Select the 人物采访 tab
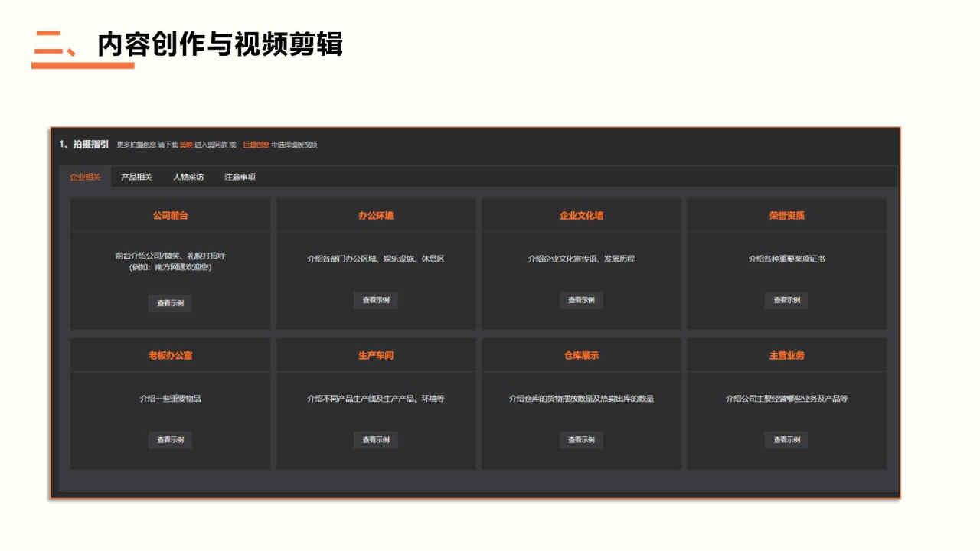Image resolution: width=980 pixels, height=551 pixels. pos(188,177)
